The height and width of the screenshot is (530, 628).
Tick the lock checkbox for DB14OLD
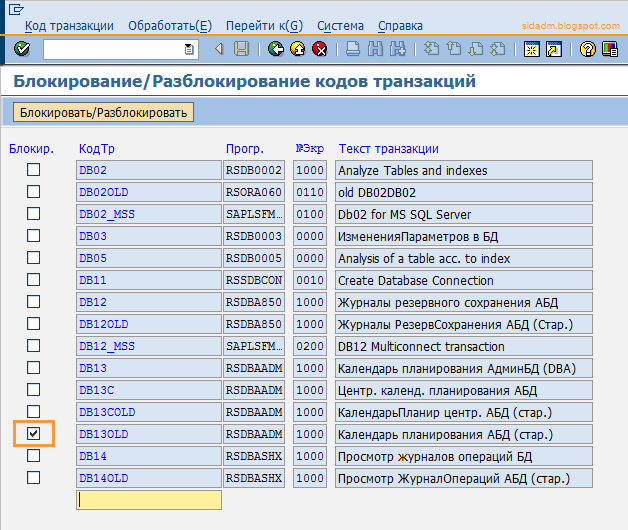click(x=34, y=478)
